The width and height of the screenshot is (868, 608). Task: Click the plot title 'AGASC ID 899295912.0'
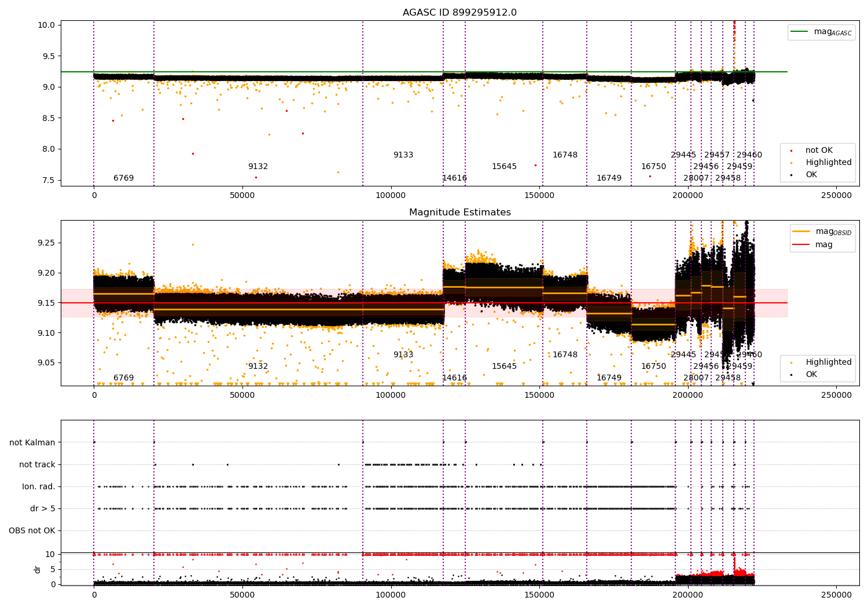[x=460, y=13]
